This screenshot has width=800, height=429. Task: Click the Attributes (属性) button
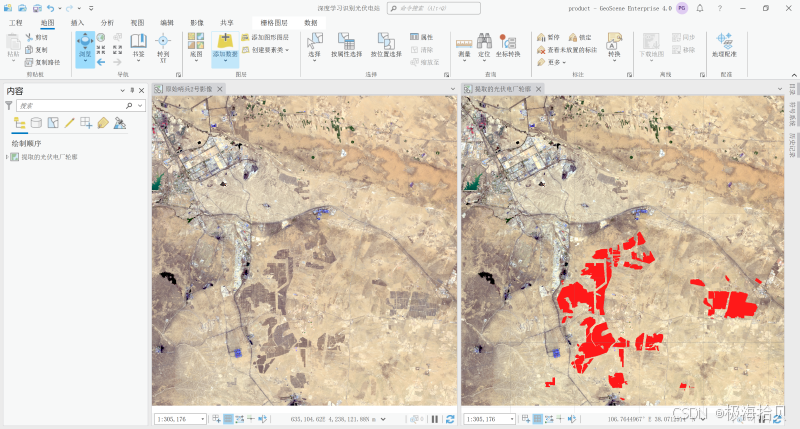(x=422, y=37)
